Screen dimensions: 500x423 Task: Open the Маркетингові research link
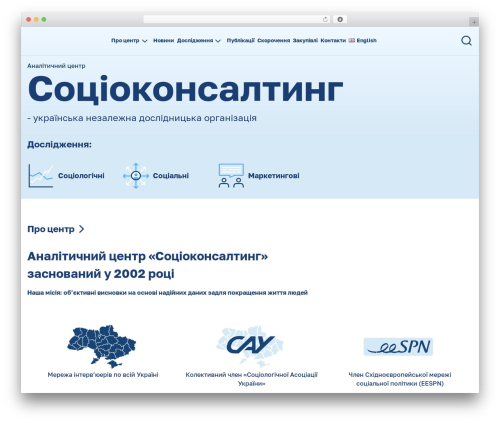(x=274, y=176)
